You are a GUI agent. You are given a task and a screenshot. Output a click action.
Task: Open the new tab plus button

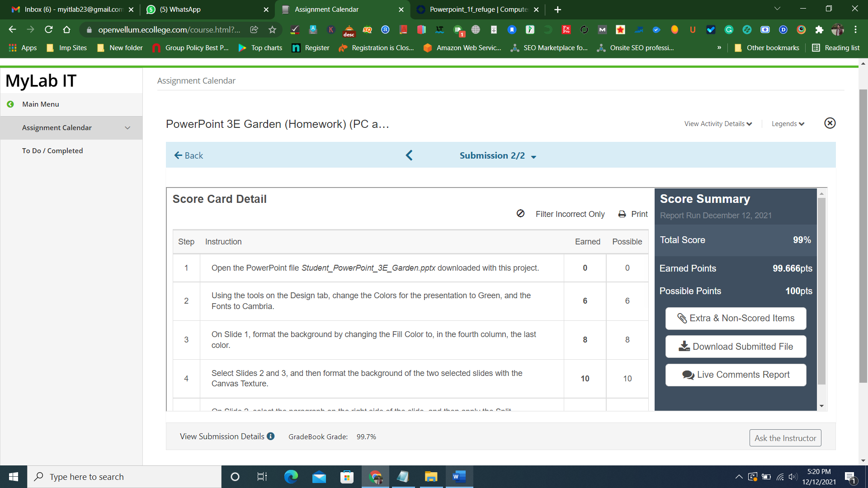tap(558, 9)
